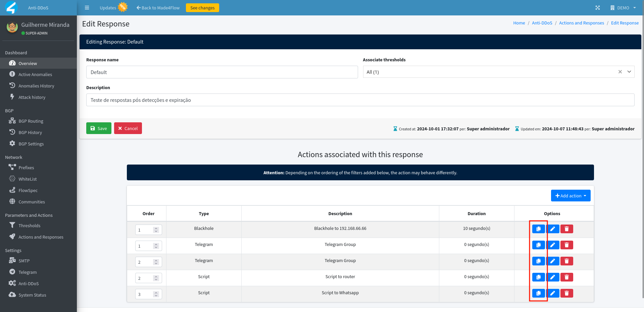This screenshot has height=312, width=644.
Task: Click the Home breadcrumb
Action: 519,23
